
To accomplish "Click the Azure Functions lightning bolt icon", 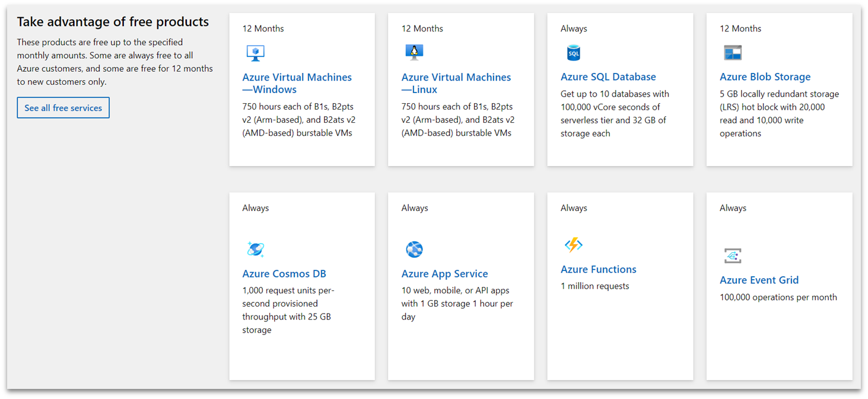I will (x=573, y=244).
